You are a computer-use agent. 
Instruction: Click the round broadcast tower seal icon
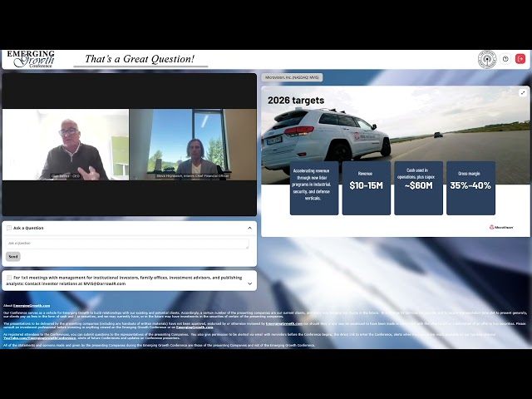click(487, 59)
